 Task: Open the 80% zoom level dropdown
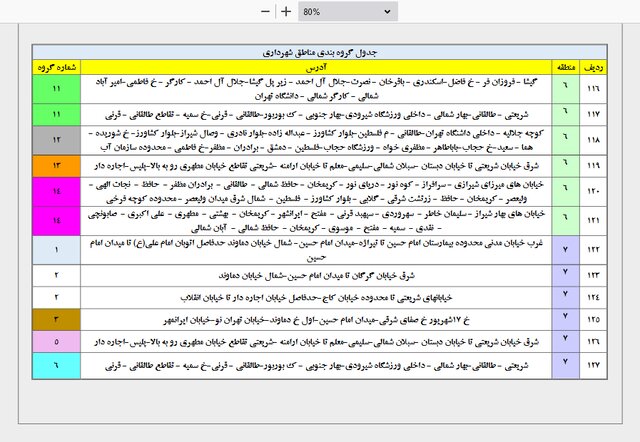348,11
